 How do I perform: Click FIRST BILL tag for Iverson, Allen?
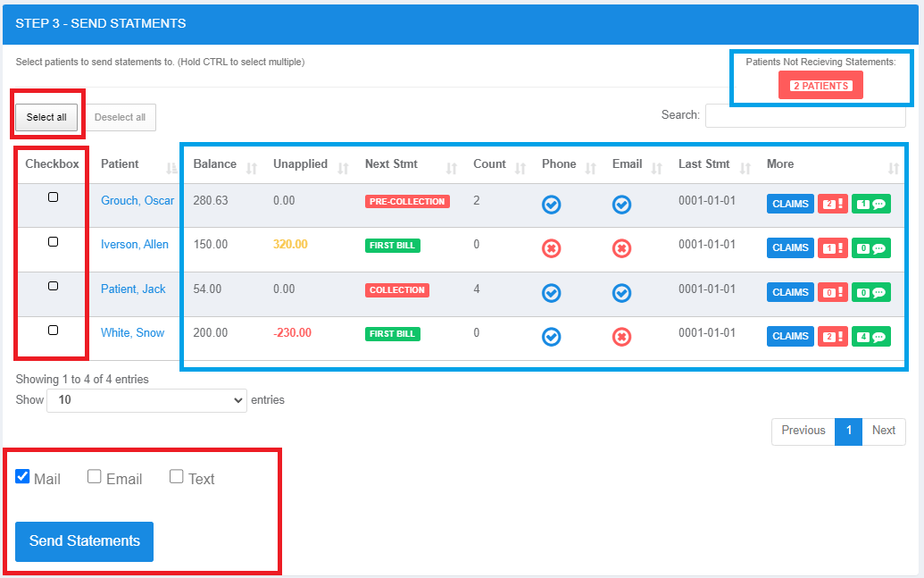pos(393,246)
